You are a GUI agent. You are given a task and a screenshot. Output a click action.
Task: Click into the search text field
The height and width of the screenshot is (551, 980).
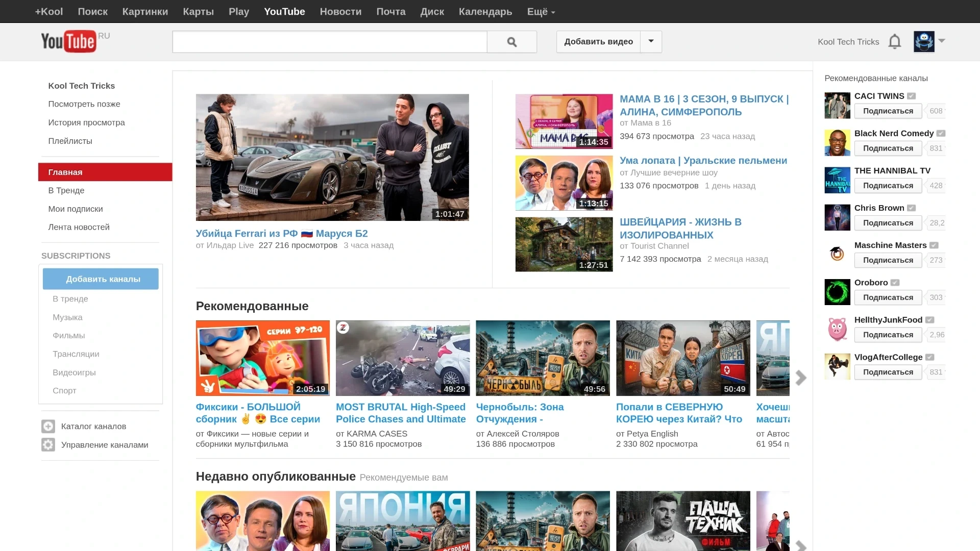point(330,42)
